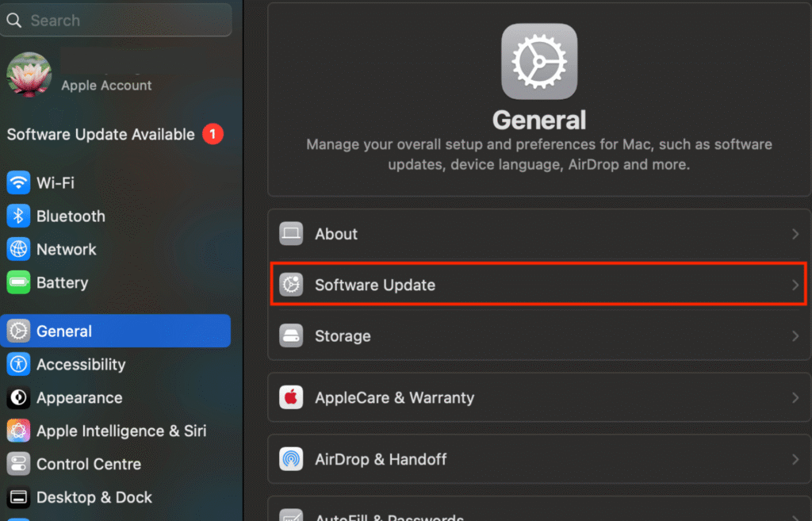
Task: Click the description starting "Manage your overall setup"
Action: click(539, 155)
